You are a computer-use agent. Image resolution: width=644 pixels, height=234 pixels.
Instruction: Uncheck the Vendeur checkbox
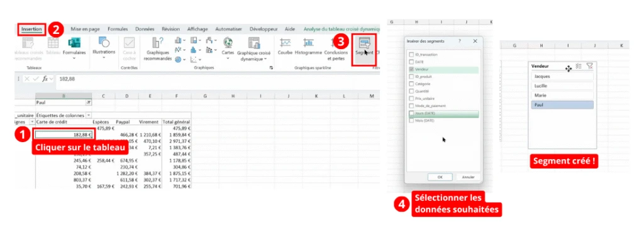(411, 70)
